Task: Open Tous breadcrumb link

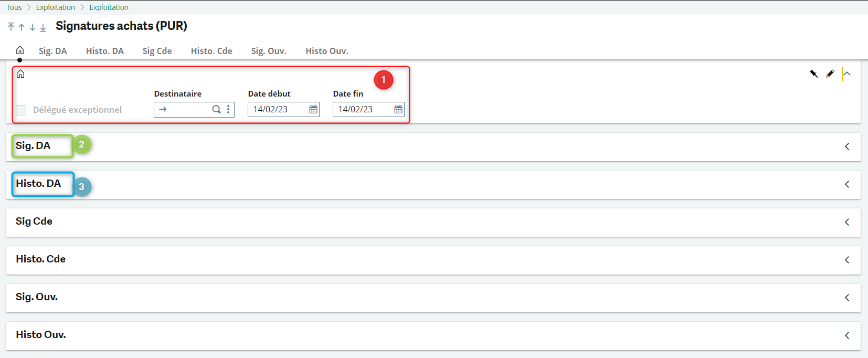Action: coord(14,7)
